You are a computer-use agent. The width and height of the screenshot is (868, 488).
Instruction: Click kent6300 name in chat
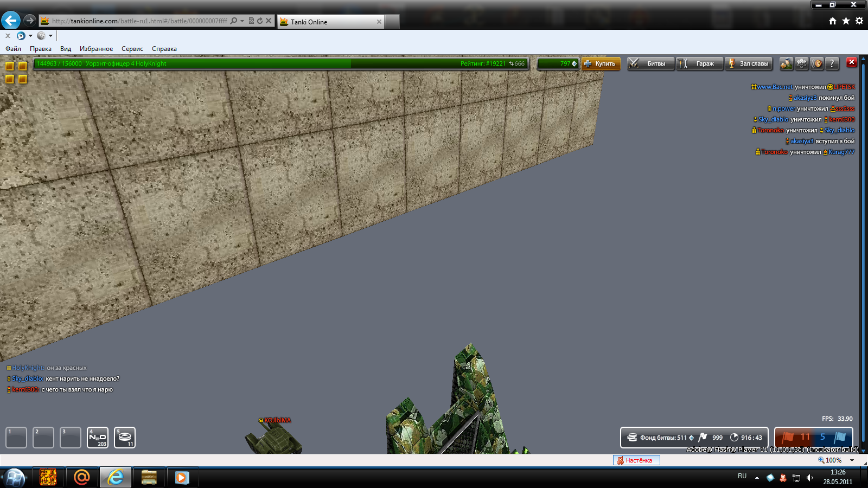coord(25,389)
